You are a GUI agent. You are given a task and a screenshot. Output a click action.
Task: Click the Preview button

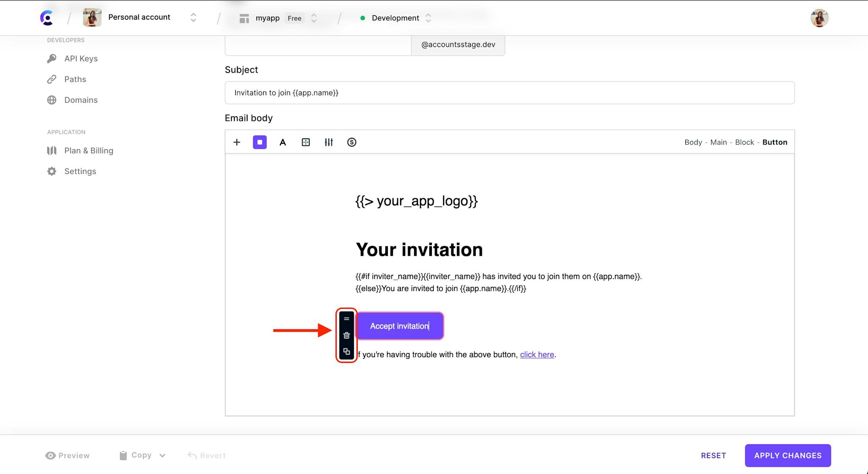click(x=68, y=455)
